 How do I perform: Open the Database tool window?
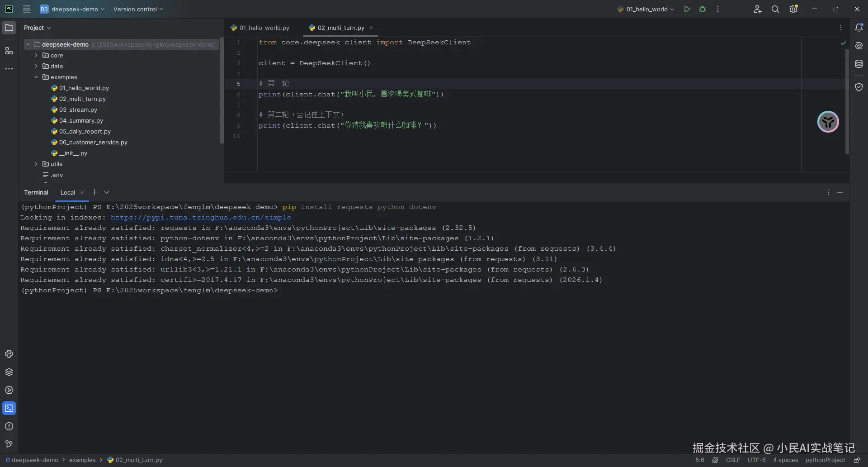coord(859,64)
